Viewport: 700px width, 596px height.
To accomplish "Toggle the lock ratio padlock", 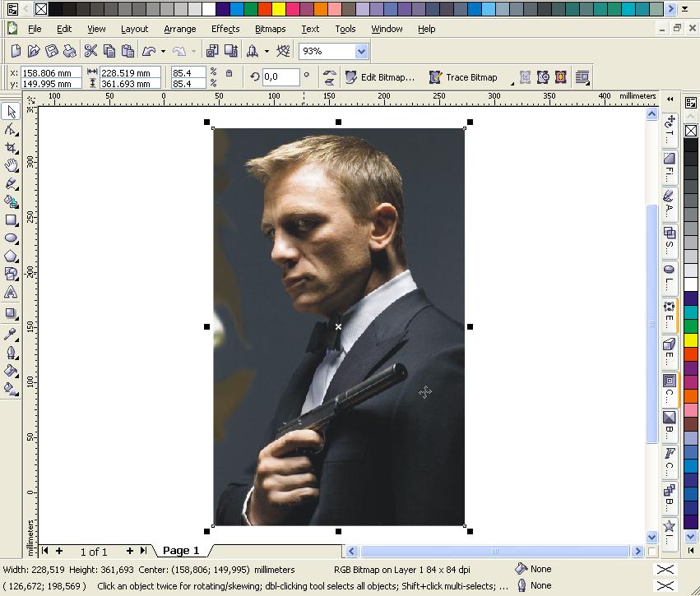I will pyautogui.click(x=229, y=73).
